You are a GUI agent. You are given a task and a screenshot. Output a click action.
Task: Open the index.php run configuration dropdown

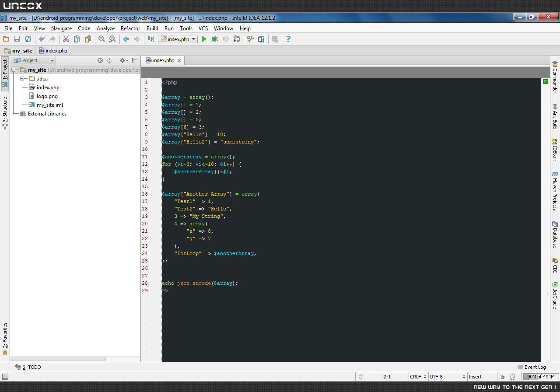[178, 39]
